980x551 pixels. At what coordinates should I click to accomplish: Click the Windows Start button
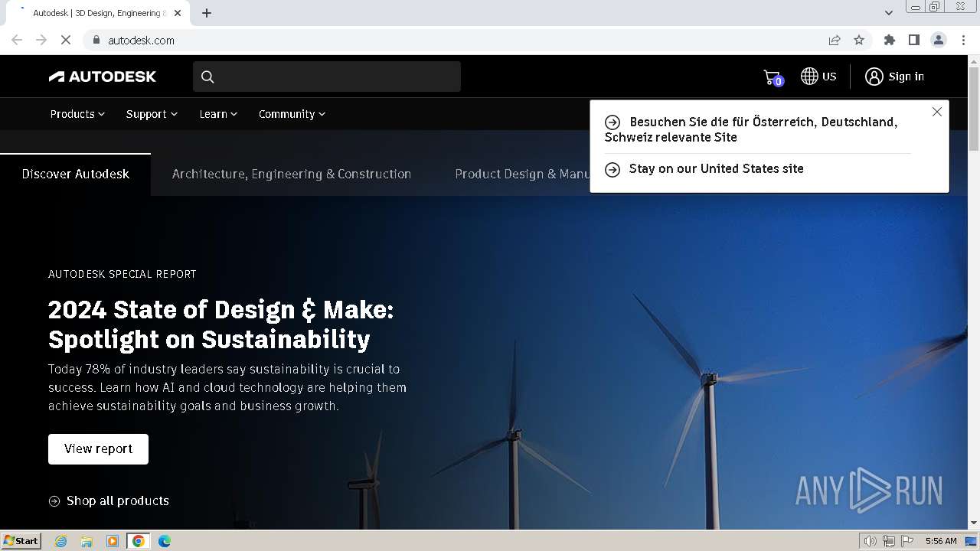21,541
